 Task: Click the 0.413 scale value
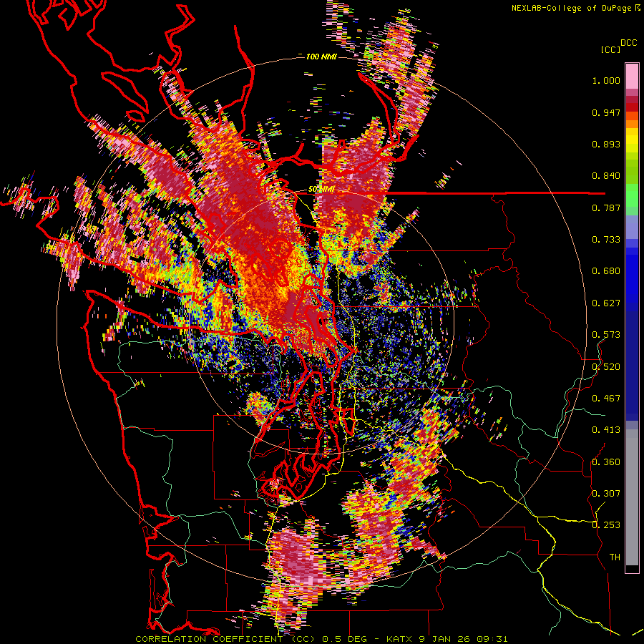point(606,430)
